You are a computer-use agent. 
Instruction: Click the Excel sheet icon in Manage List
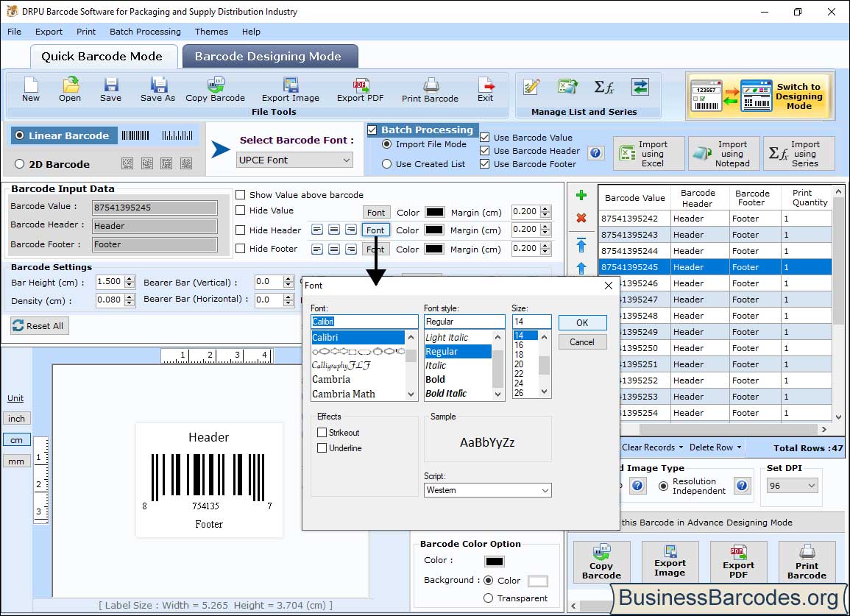click(567, 87)
